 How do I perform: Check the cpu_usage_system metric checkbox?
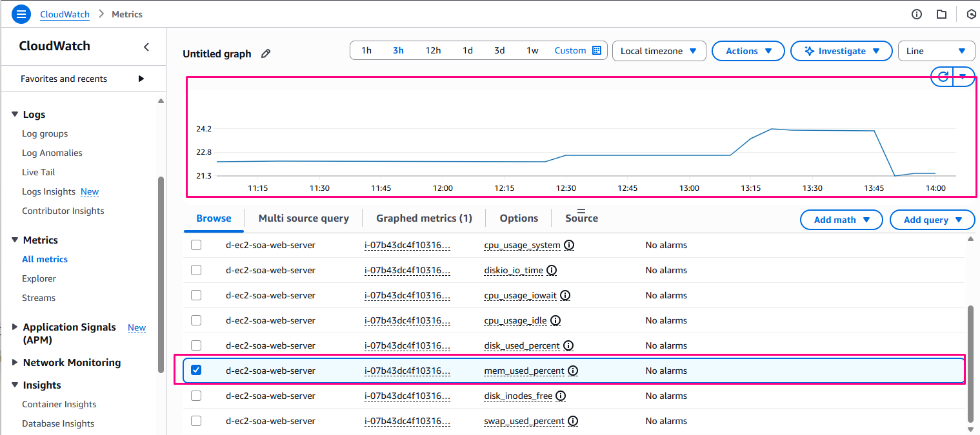tap(196, 245)
